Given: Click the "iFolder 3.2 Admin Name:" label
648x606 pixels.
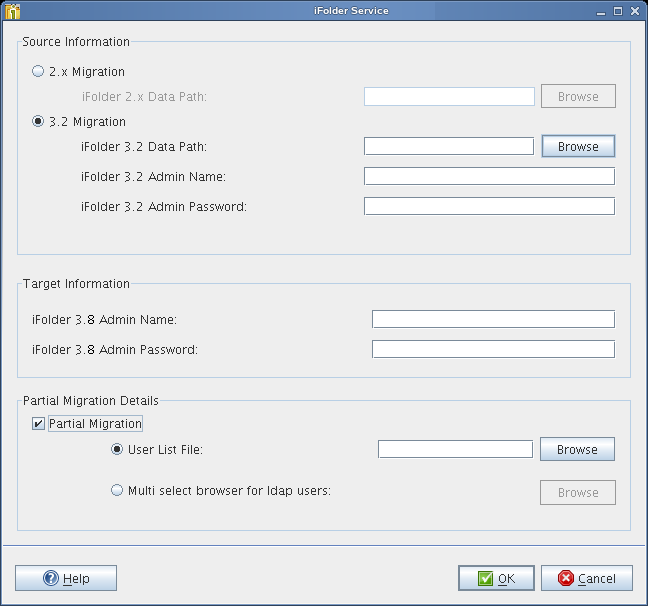Looking at the screenshot, I should pyautogui.click(x=153, y=177).
